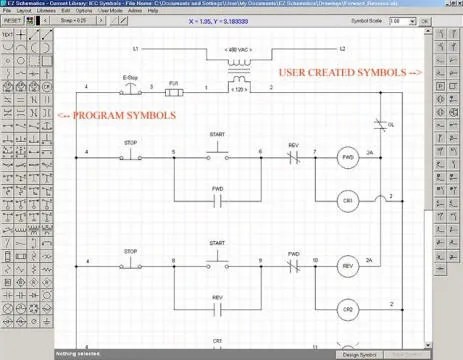
Task: Open the Layout menu
Action: [24, 11]
